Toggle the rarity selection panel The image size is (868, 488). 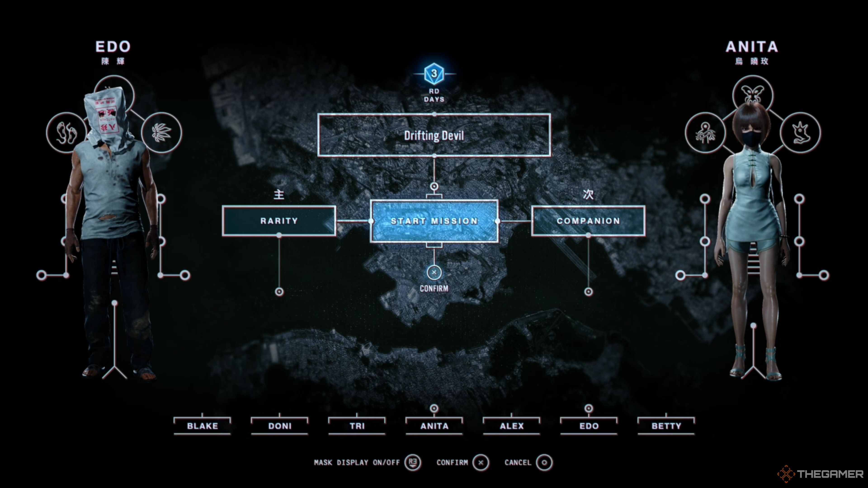point(280,221)
